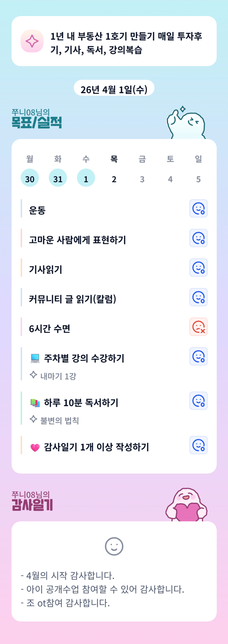Click the pink heart emoji icon
Screen dimensions: 228x644
pyautogui.click(x=35, y=447)
